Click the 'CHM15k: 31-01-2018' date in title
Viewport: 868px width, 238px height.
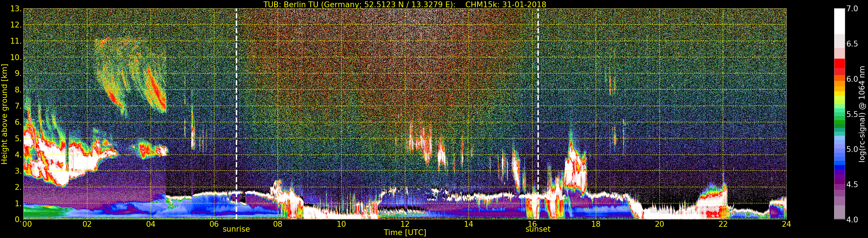click(x=505, y=4)
